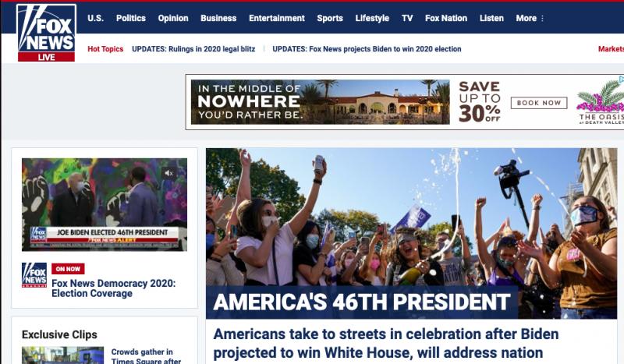
Task: Click the Book Now ad button
Action: (x=539, y=103)
